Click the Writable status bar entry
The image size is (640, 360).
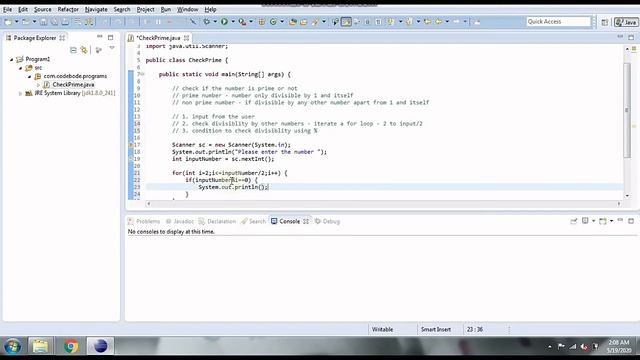point(382,329)
